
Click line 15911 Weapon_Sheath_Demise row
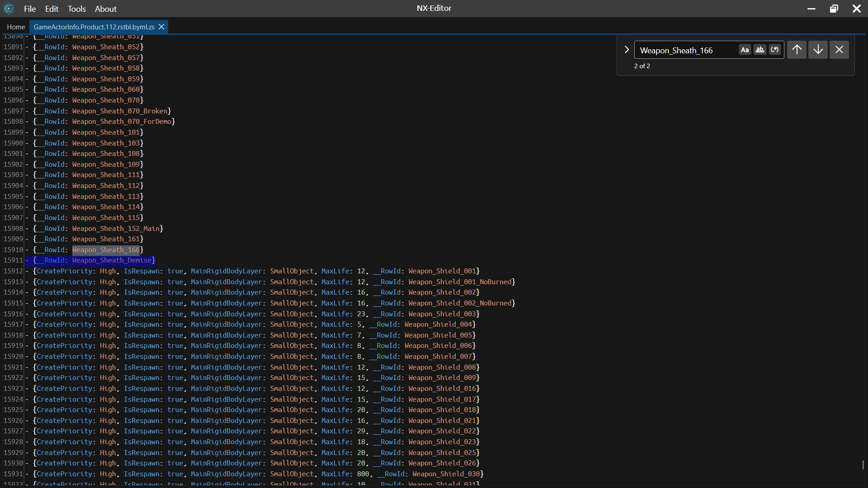tap(113, 260)
